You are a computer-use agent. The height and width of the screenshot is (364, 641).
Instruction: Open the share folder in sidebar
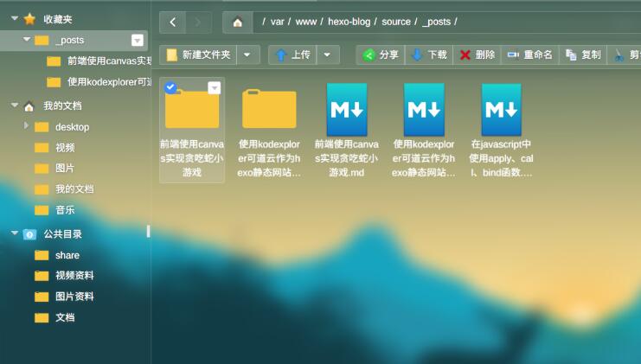click(x=67, y=255)
